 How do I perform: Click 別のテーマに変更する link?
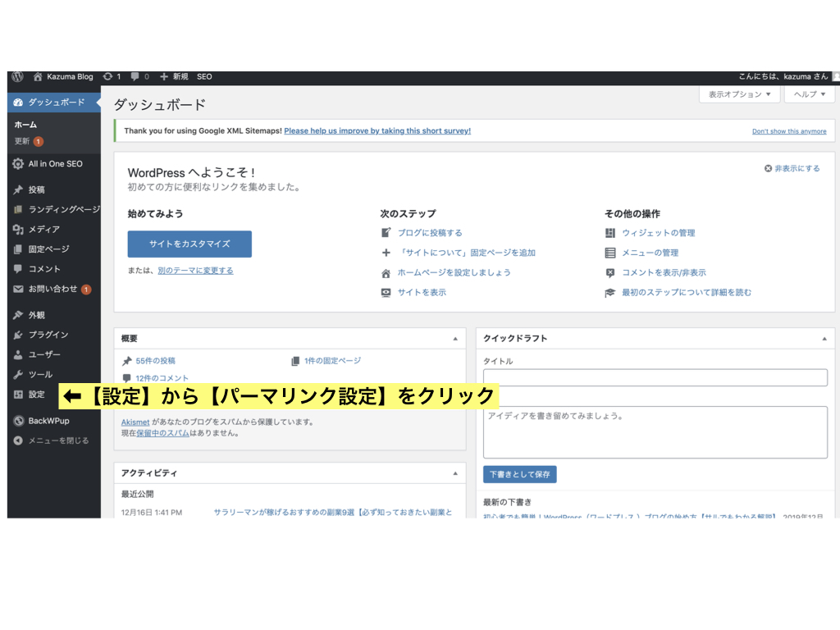point(195,271)
